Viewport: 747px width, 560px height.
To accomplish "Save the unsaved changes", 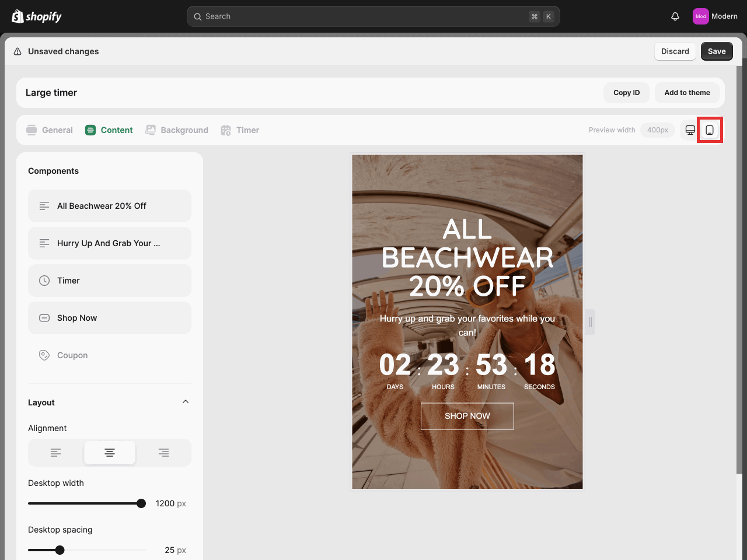I will tap(717, 51).
